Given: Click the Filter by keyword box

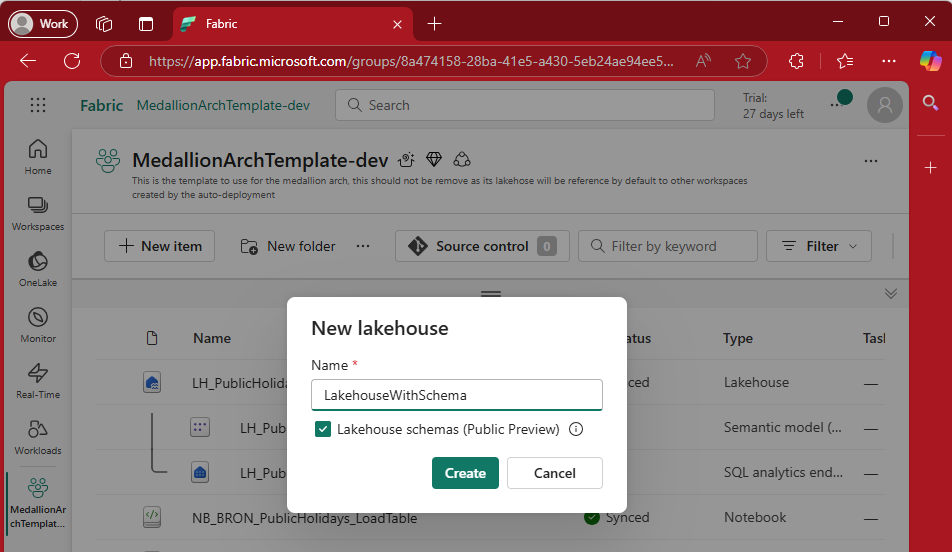Looking at the screenshot, I should (668, 246).
